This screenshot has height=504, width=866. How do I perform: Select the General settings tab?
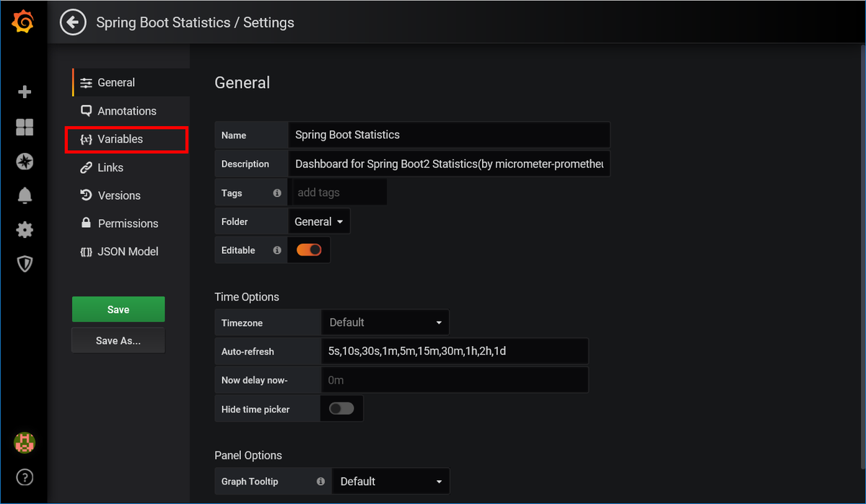click(x=131, y=82)
